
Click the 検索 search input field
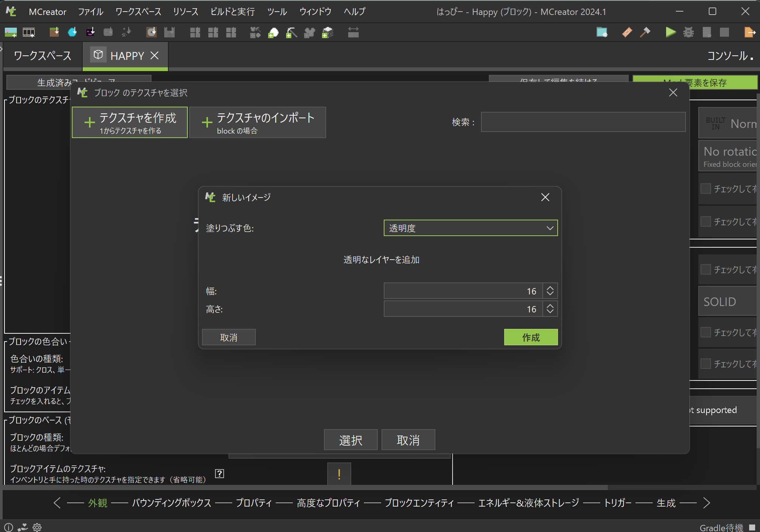pos(583,122)
